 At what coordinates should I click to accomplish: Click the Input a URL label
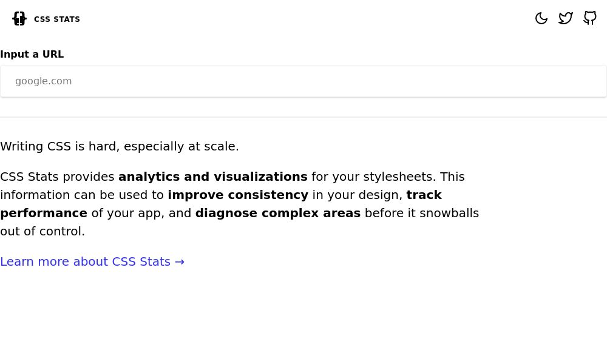point(32,54)
